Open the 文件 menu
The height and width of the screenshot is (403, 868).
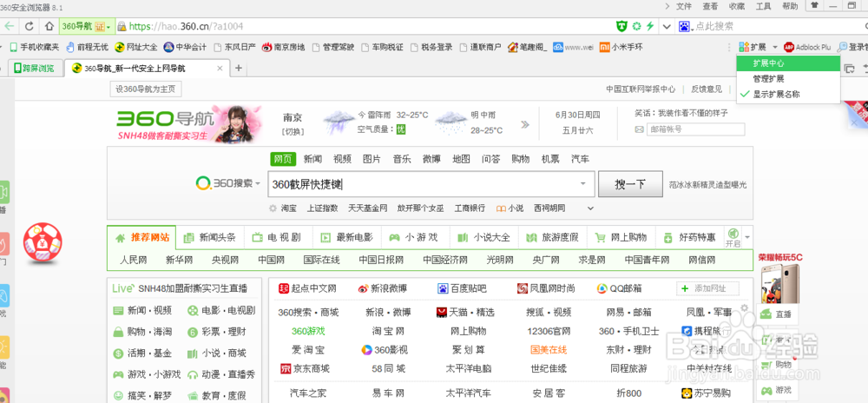coord(684,6)
